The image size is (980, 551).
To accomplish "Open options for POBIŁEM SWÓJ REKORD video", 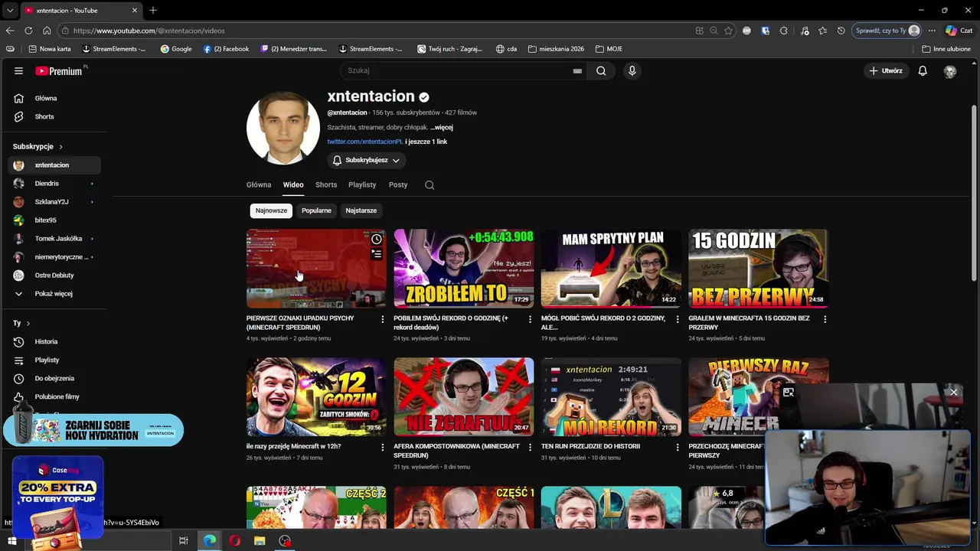I will coord(530,319).
